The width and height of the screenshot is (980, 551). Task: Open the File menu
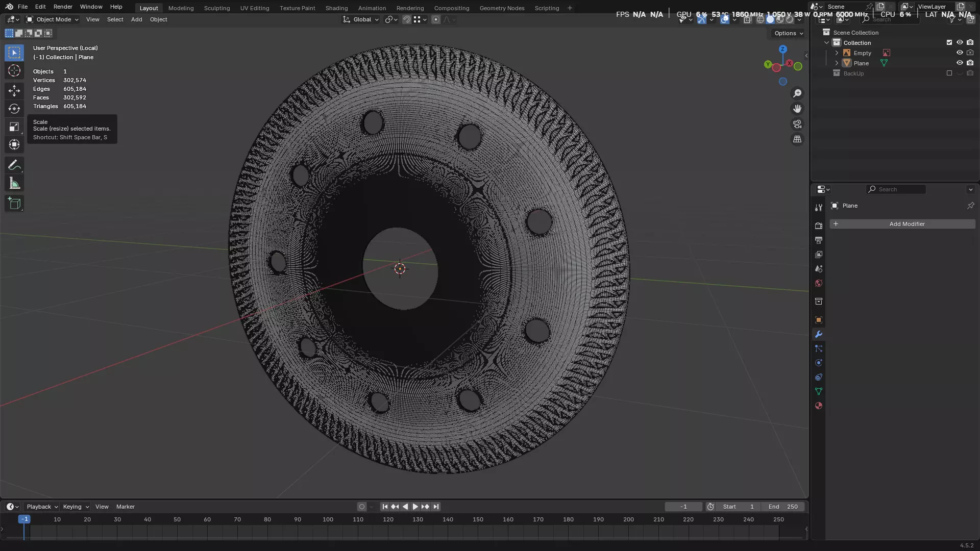pos(22,7)
